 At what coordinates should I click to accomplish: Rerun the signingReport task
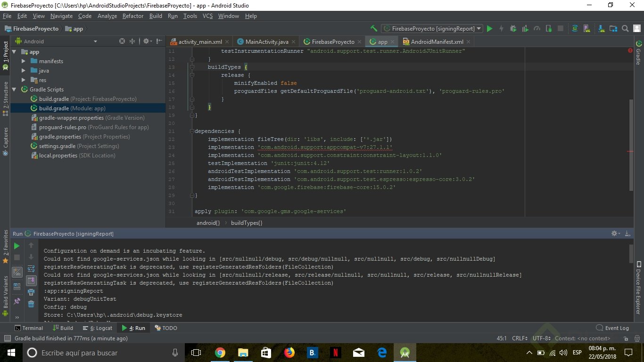tap(17, 246)
